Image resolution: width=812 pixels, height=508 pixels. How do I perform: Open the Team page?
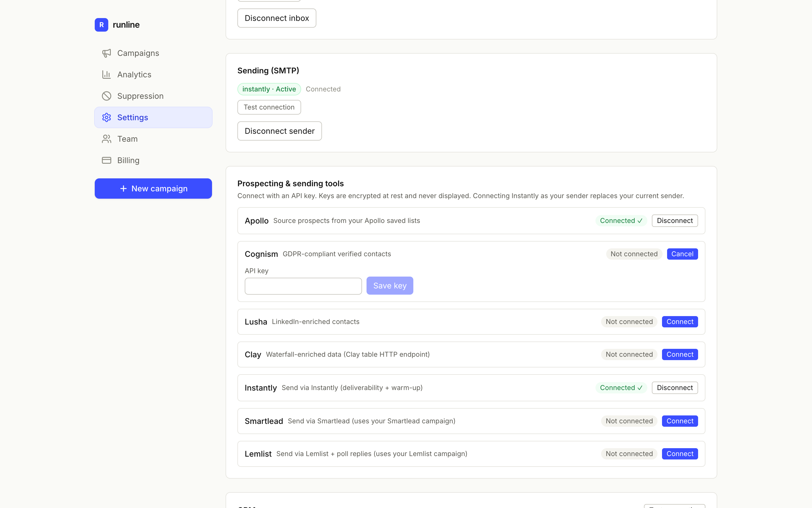153,139
